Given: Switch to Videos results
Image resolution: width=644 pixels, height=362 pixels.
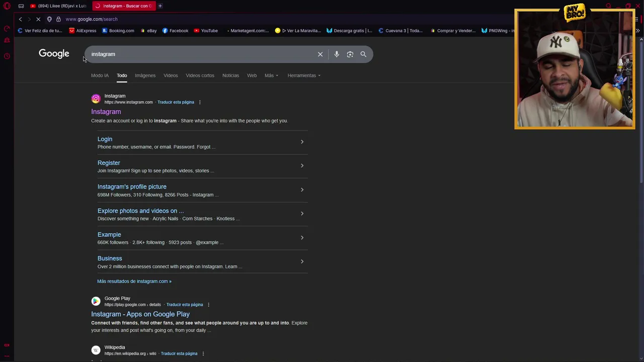Looking at the screenshot, I should pos(171,75).
